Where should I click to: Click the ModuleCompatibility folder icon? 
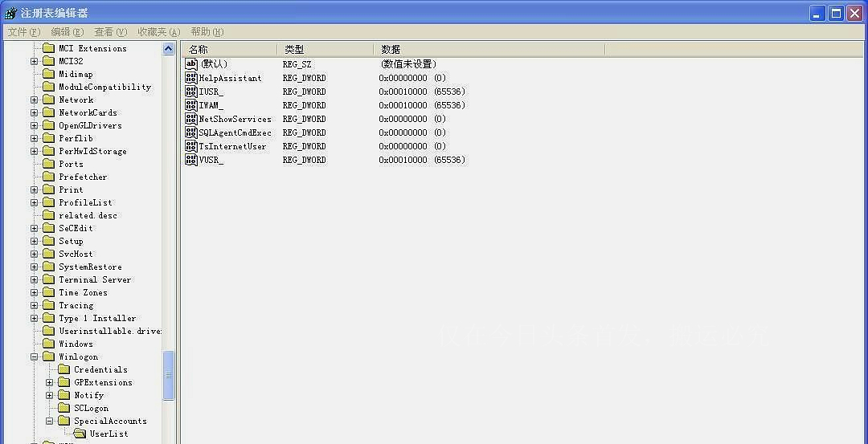tap(49, 87)
